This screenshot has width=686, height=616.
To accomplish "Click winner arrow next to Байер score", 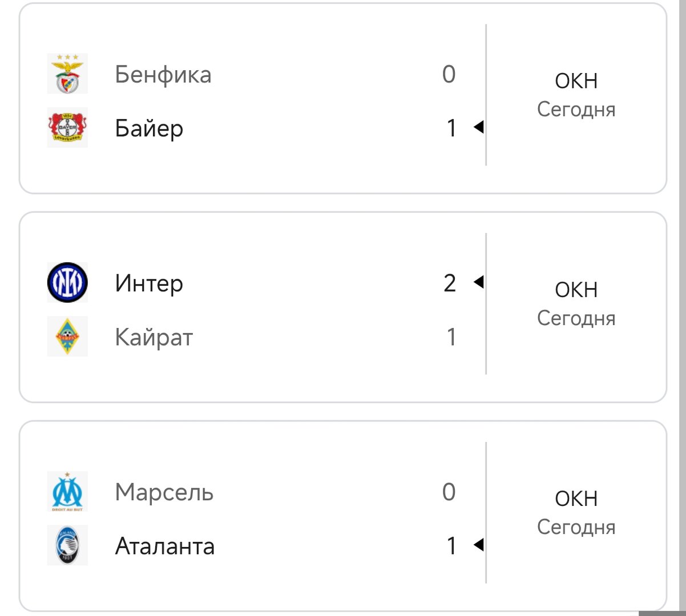I will tap(479, 127).
